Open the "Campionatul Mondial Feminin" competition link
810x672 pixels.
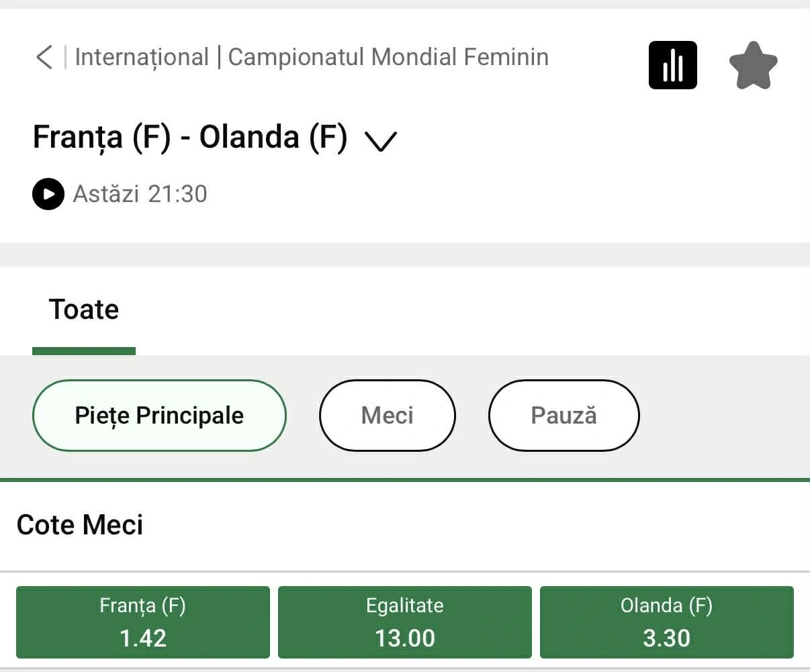[388, 57]
